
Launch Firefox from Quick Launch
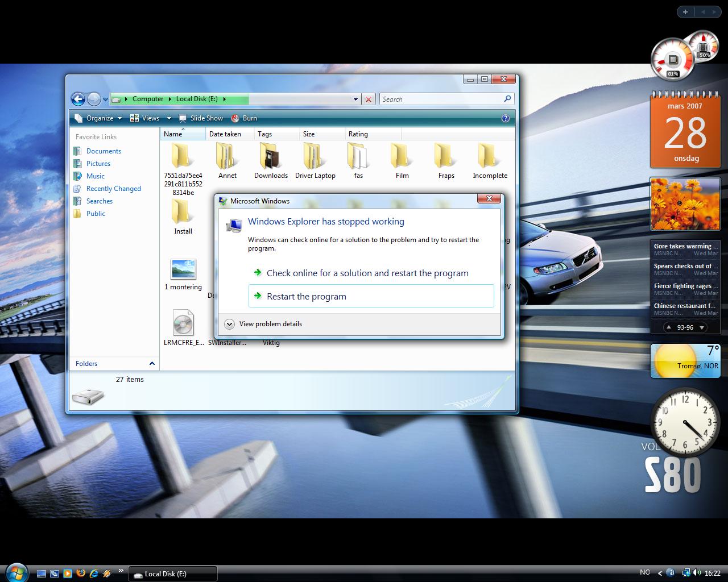(x=81, y=573)
